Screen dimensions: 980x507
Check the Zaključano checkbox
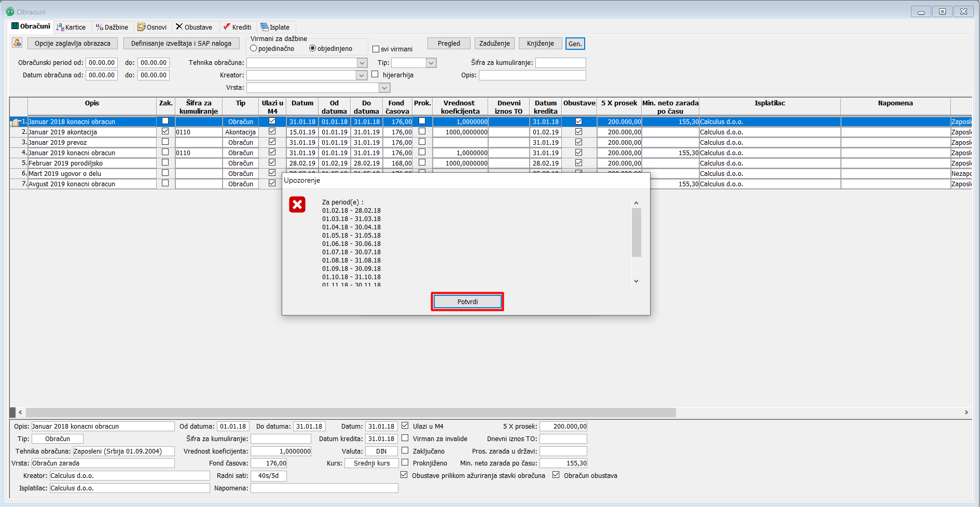click(405, 450)
